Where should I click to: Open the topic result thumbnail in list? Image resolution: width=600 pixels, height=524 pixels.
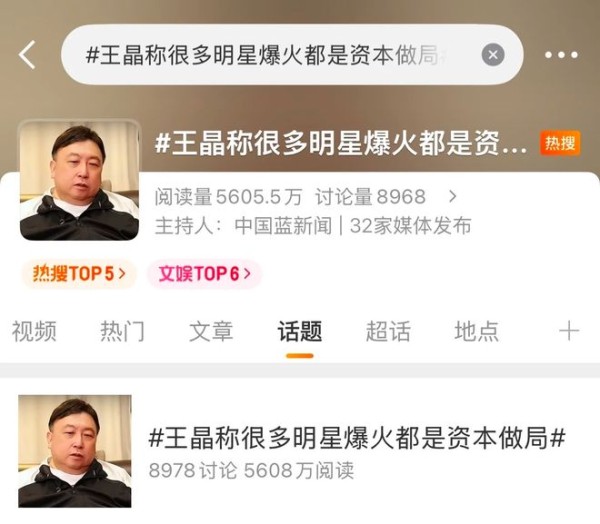75,451
